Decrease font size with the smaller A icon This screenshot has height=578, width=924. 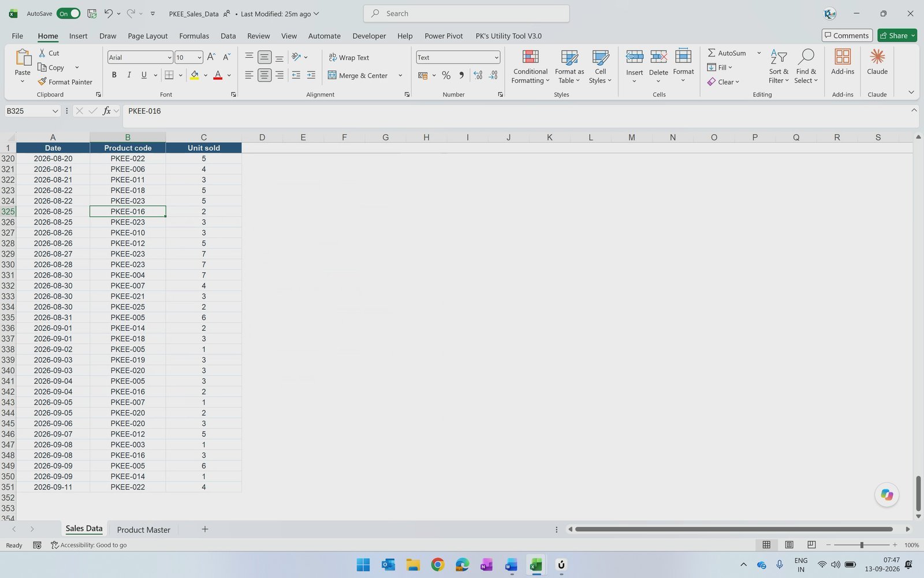tap(226, 57)
